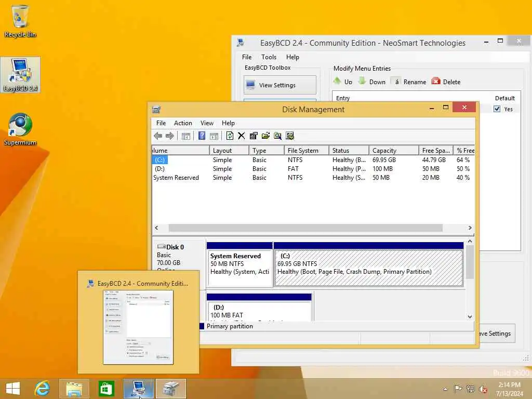Click the Forward arrow in Disk Management toolbar
Viewport: 532px width, 399px height.
click(x=170, y=136)
